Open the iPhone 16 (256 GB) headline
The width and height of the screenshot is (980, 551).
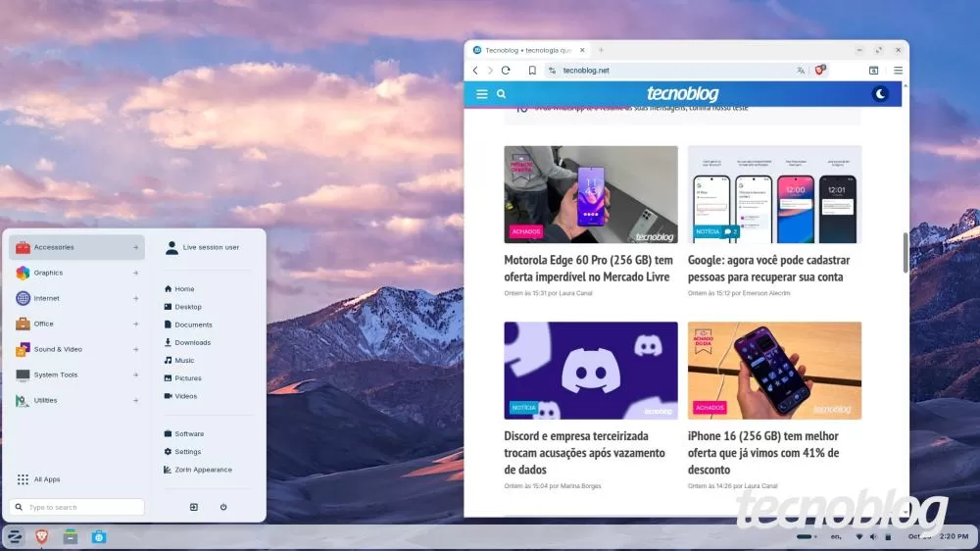pyautogui.click(x=763, y=453)
